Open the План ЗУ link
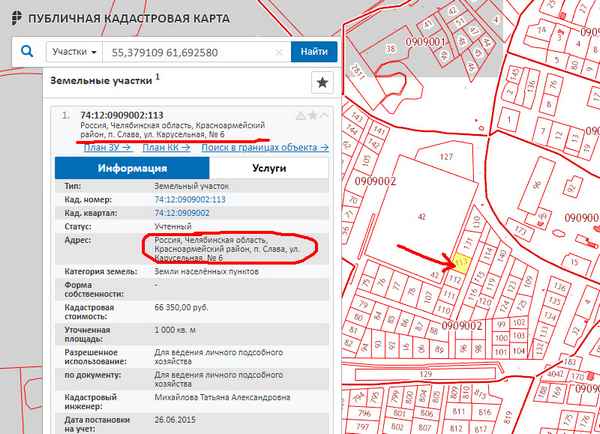 pyautogui.click(x=107, y=147)
